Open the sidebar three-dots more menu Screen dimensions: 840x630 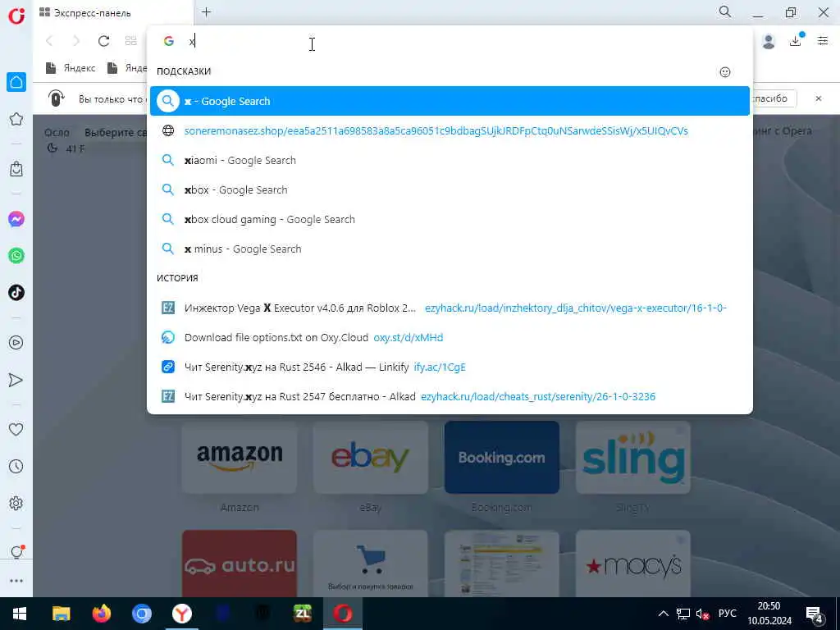16,581
